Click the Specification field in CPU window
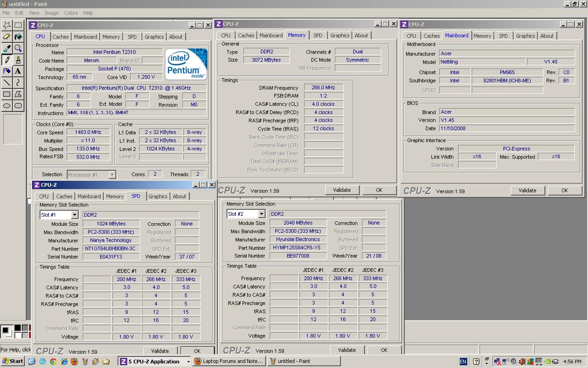 (136, 88)
